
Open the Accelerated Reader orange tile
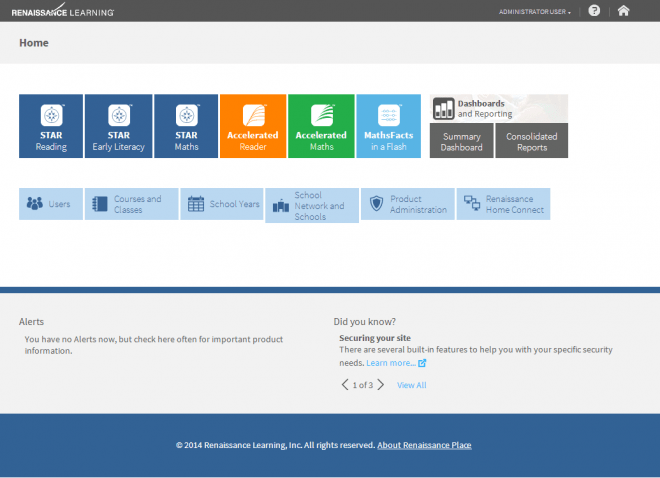253,126
